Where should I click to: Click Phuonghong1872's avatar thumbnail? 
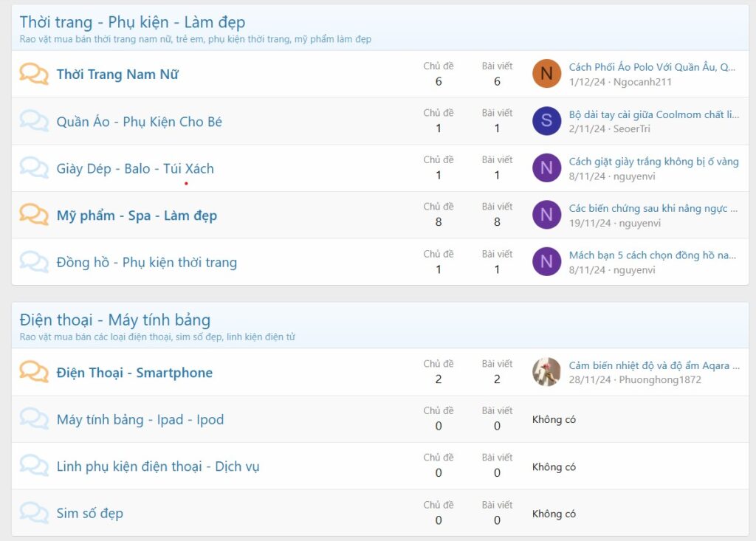pyautogui.click(x=546, y=372)
